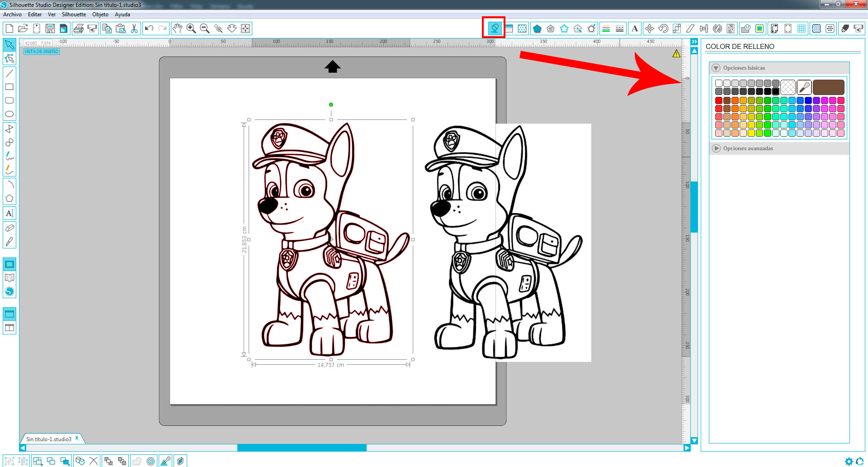Select the Pan hand tool
The height and width of the screenshot is (467, 868).
pos(177,29)
